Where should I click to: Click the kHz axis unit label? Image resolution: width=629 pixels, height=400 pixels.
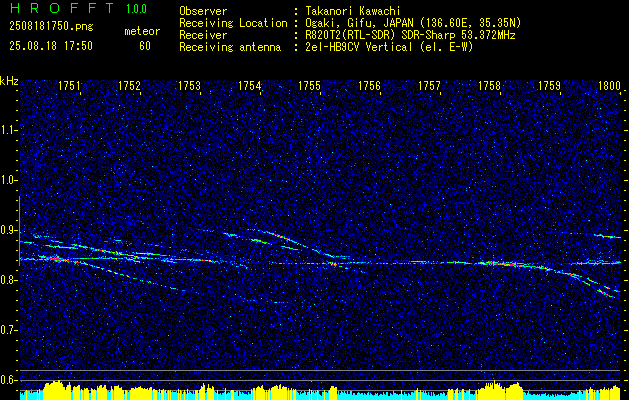click(9, 81)
